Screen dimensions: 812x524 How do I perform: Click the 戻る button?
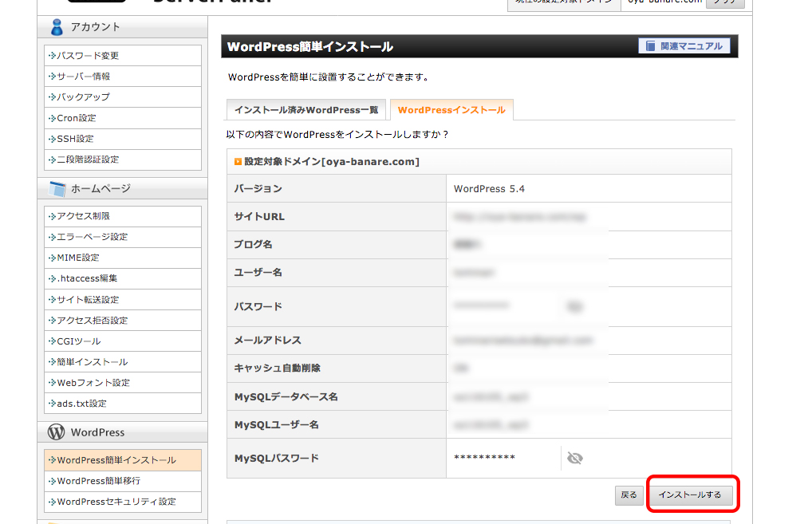tap(629, 495)
